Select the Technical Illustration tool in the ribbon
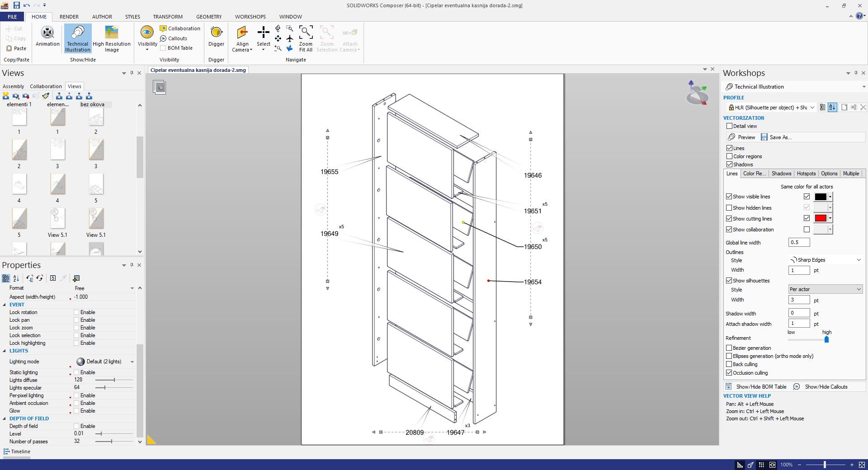Screen dimensions: 868x470 point(77,38)
